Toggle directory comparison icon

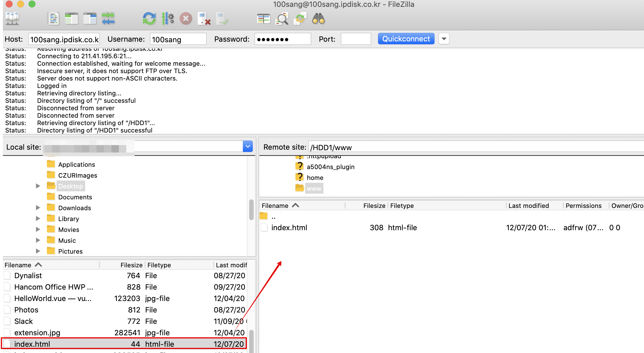(x=282, y=19)
